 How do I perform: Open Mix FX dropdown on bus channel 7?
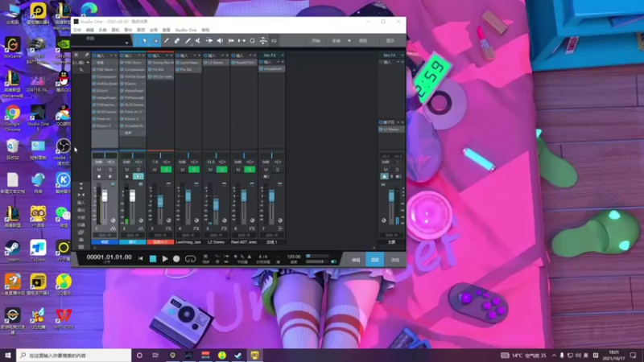click(283, 56)
